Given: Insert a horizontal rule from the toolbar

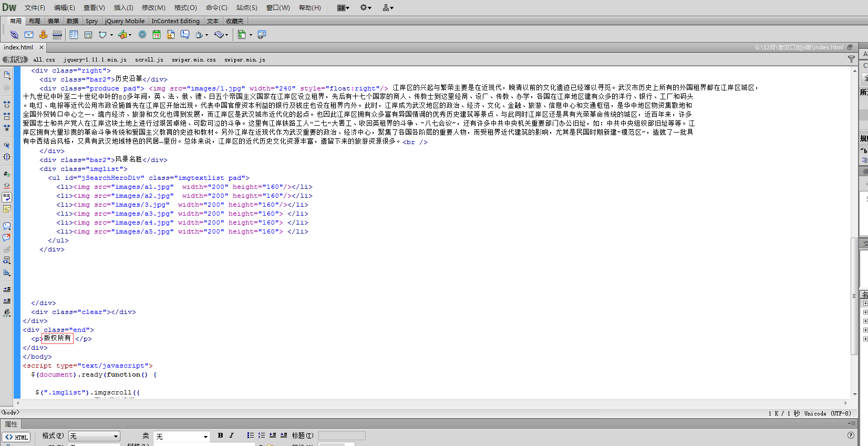Looking at the screenshot, I should click(57, 35).
